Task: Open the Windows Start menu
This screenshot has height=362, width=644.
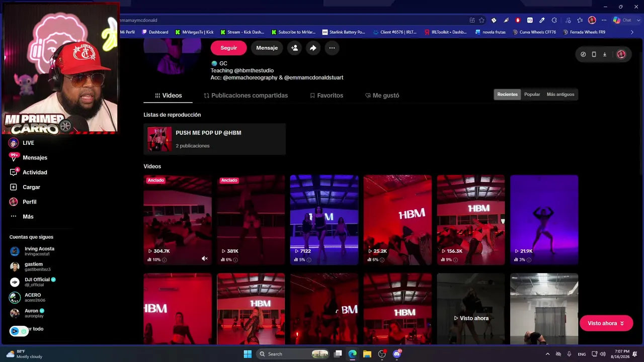Action: pos(248,354)
